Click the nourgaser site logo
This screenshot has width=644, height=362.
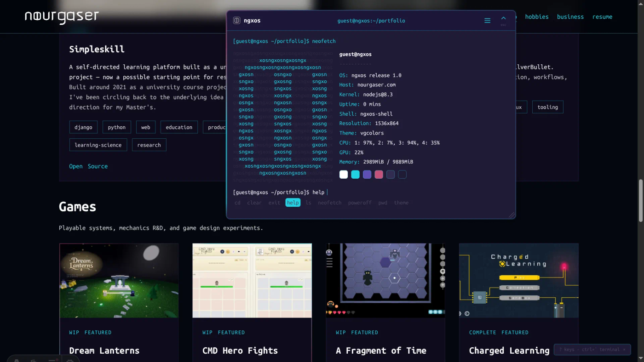click(62, 17)
